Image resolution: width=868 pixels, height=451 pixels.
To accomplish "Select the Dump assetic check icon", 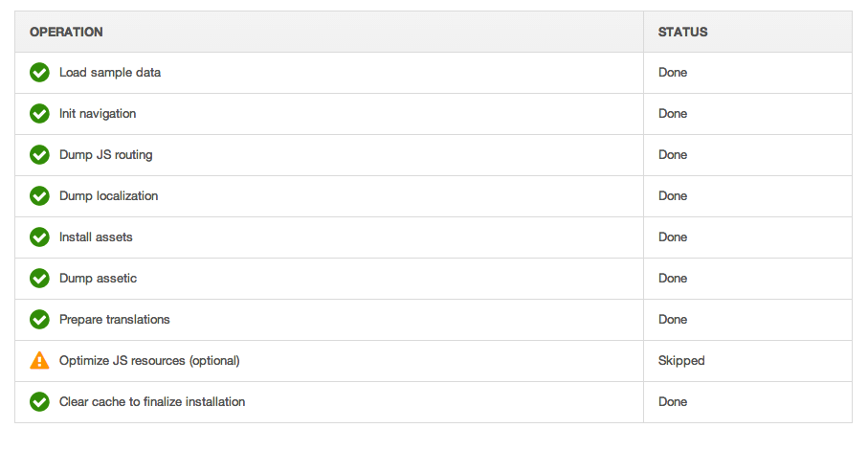I will pyautogui.click(x=39, y=278).
